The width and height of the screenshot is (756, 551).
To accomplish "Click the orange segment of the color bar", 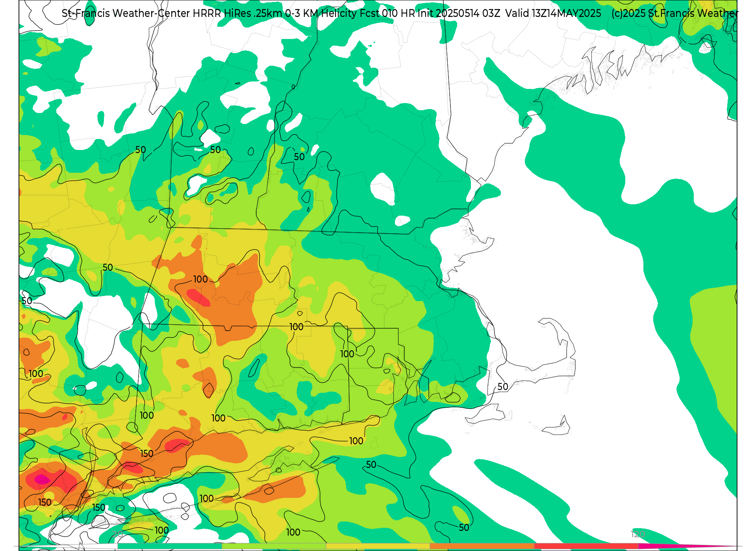I will click(482, 546).
